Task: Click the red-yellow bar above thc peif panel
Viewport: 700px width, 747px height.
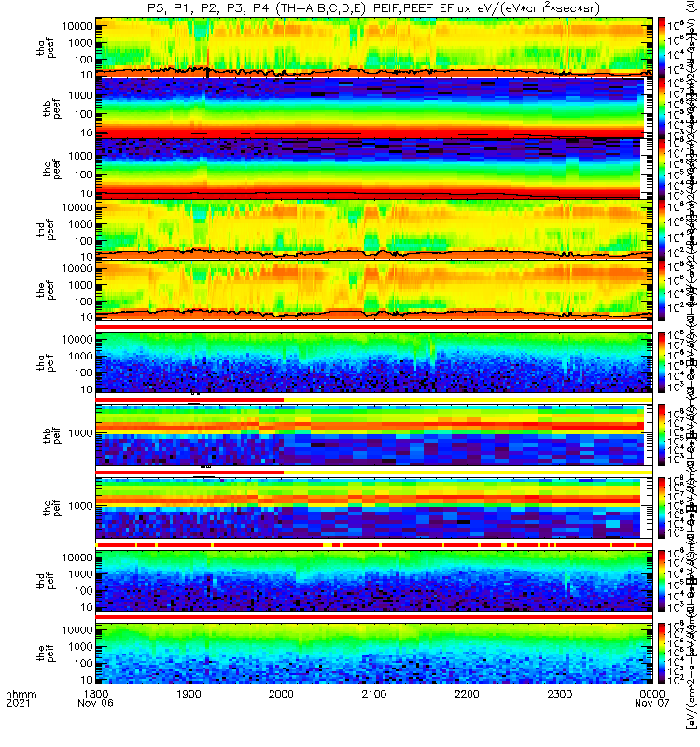Action: coord(374,472)
